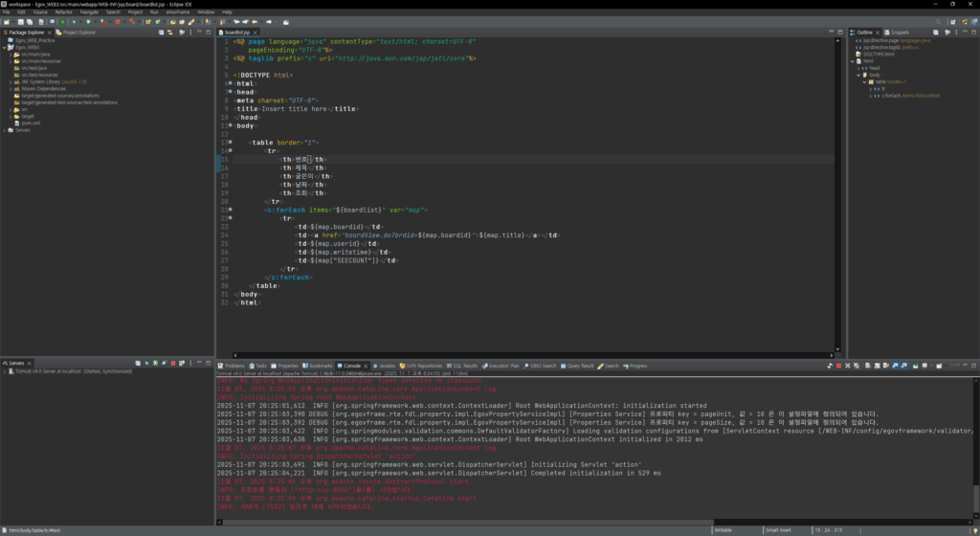The height and width of the screenshot is (536, 980).
Task: Toggle fold marker beside the c:forEach line
Action: (x=230, y=209)
